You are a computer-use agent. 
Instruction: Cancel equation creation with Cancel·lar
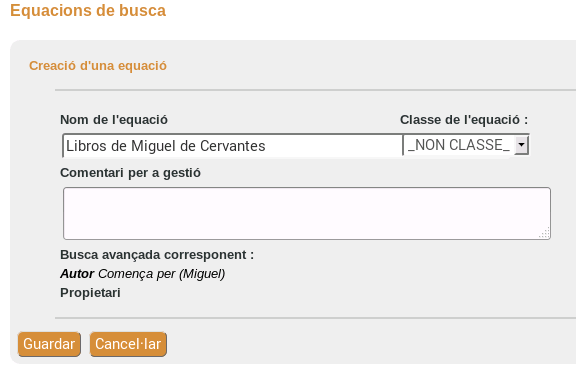coord(128,344)
